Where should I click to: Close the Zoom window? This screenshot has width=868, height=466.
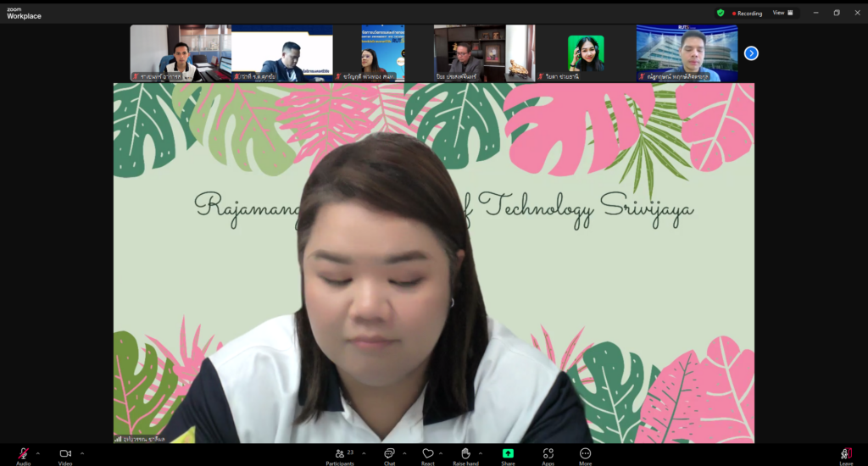coord(857,13)
